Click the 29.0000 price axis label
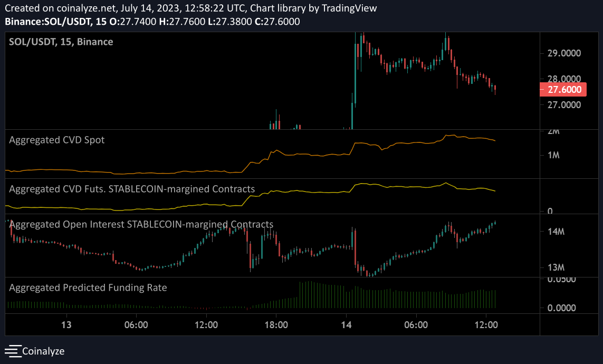 (x=565, y=53)
